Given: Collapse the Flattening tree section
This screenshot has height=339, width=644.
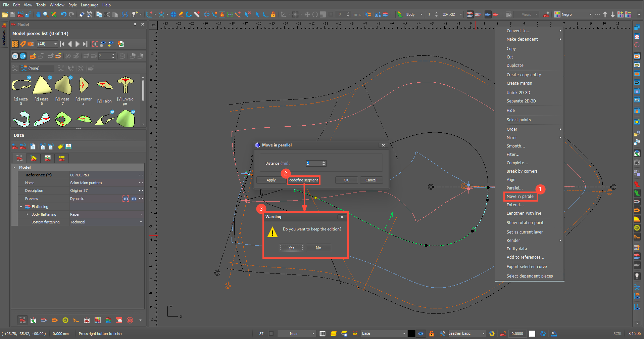Looking at the screenshot, I should [21, 207].
